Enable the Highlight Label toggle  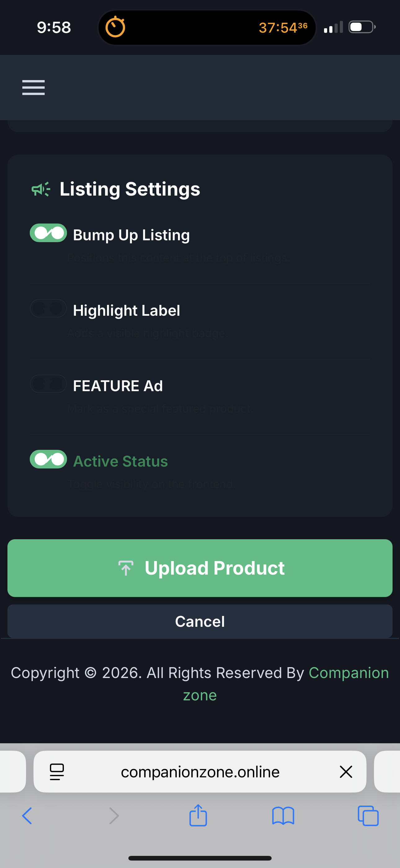click(48, 308)
